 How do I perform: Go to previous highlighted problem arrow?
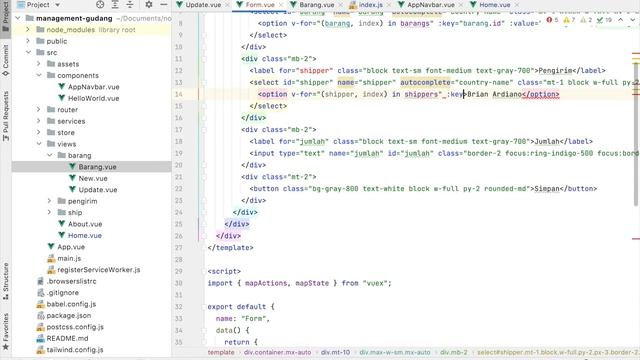pos(620,20)
